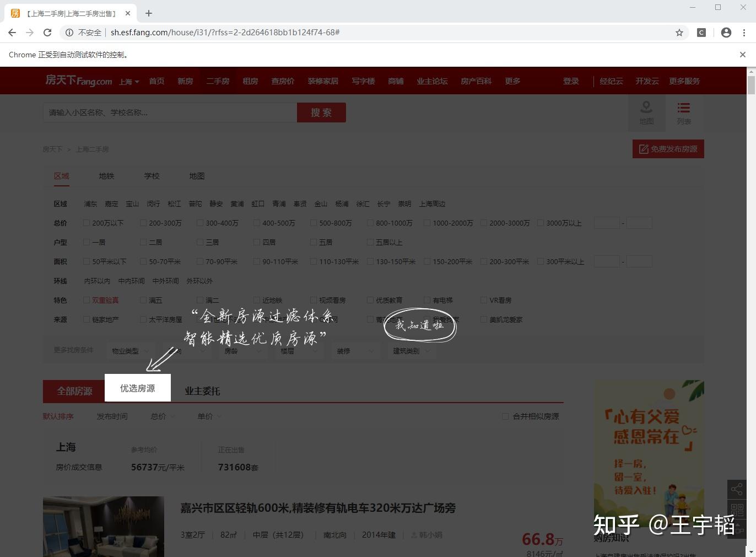The width and height of the screenshot is (756, 557).
Task: Check the 有电梯 elevator filter
Action: [427, 300]
